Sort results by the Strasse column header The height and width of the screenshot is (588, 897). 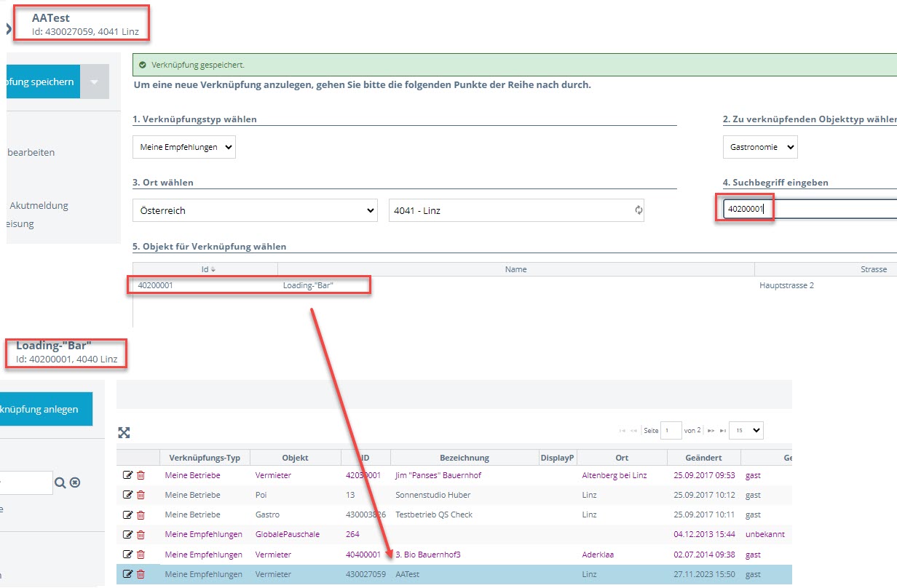click(826, 269)
